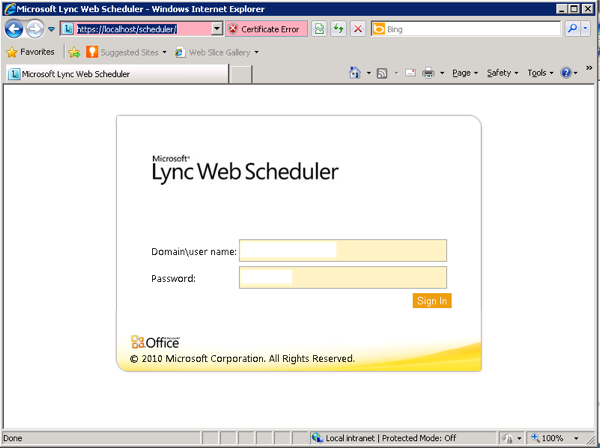Select the Microsoft Lync Web Scheduler tab
Screen dimensions: 600x448
pos(117,74)
